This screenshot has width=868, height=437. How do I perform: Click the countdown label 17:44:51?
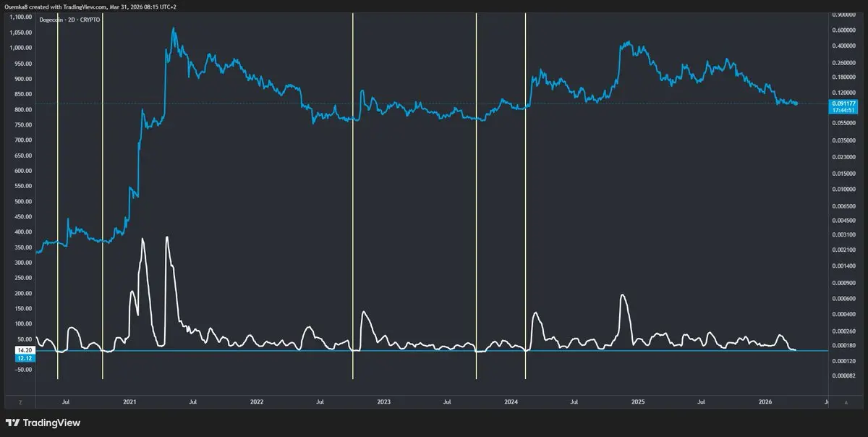(845, 110)
